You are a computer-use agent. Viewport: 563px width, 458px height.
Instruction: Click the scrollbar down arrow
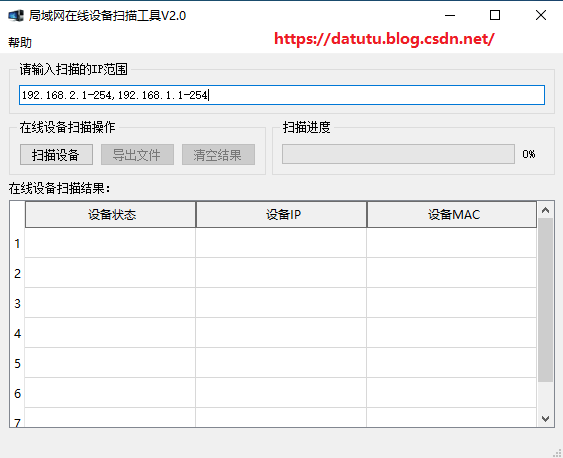click(x=545, y=419)
